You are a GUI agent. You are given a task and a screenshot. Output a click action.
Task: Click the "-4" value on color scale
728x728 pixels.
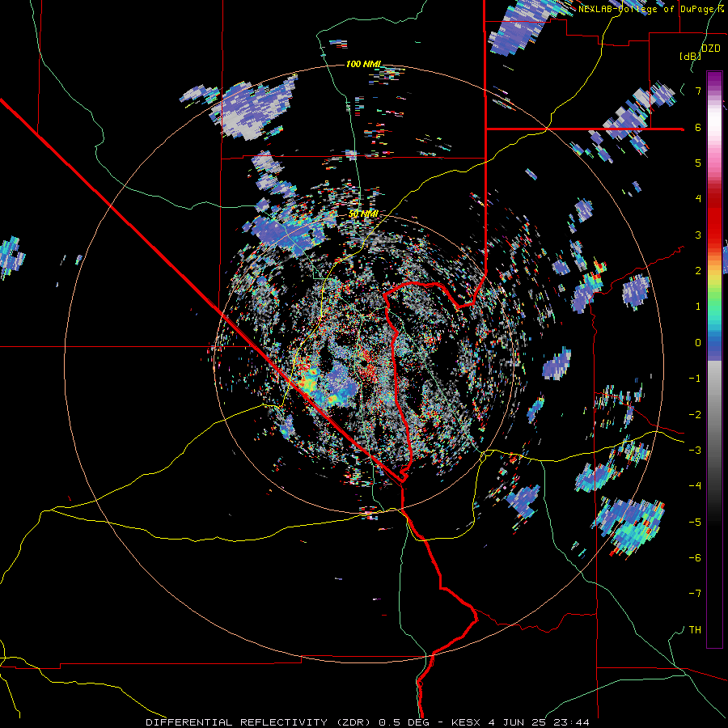[695, 486]
